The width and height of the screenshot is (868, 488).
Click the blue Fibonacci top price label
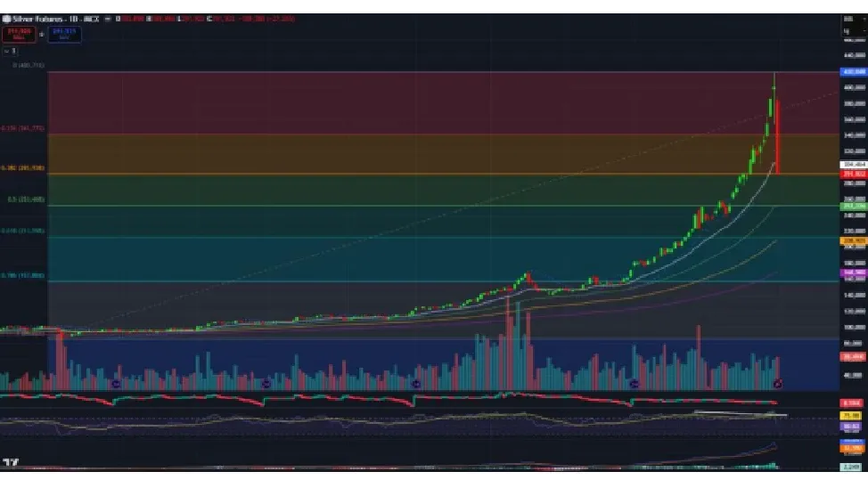853,72
